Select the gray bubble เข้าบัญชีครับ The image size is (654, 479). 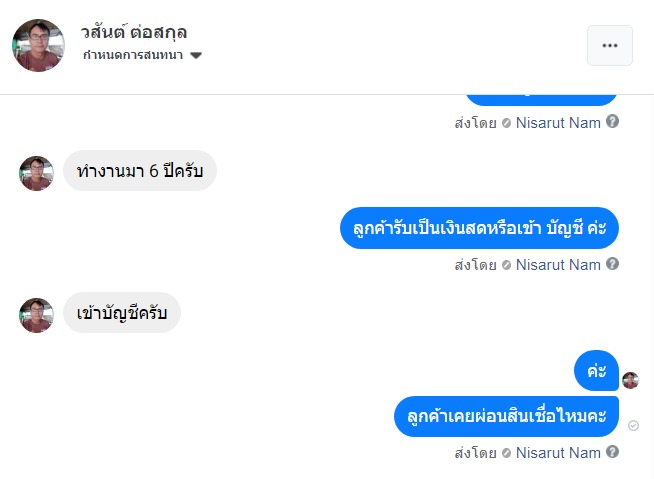pos(122,313)
